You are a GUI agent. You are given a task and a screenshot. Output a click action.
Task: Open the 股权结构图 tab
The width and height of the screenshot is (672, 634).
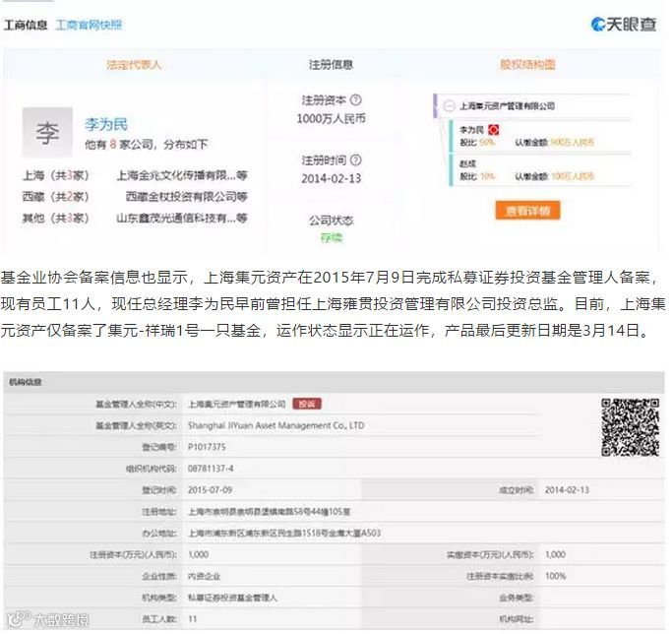(527, 65)
